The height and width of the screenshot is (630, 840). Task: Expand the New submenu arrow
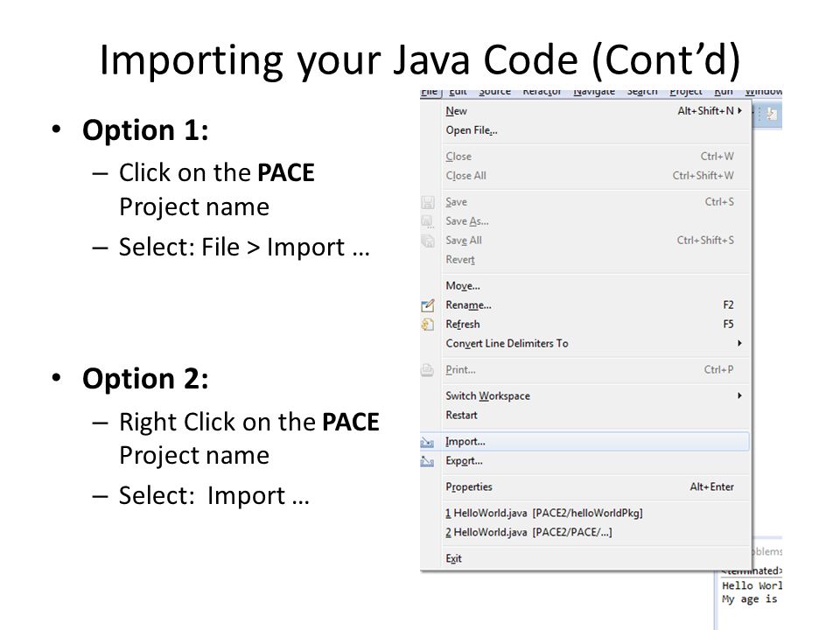(740, 111)
